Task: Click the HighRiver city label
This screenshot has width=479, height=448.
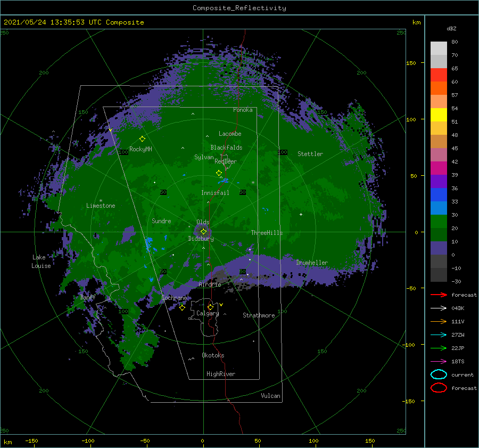Action: click(x=221, y=374)
